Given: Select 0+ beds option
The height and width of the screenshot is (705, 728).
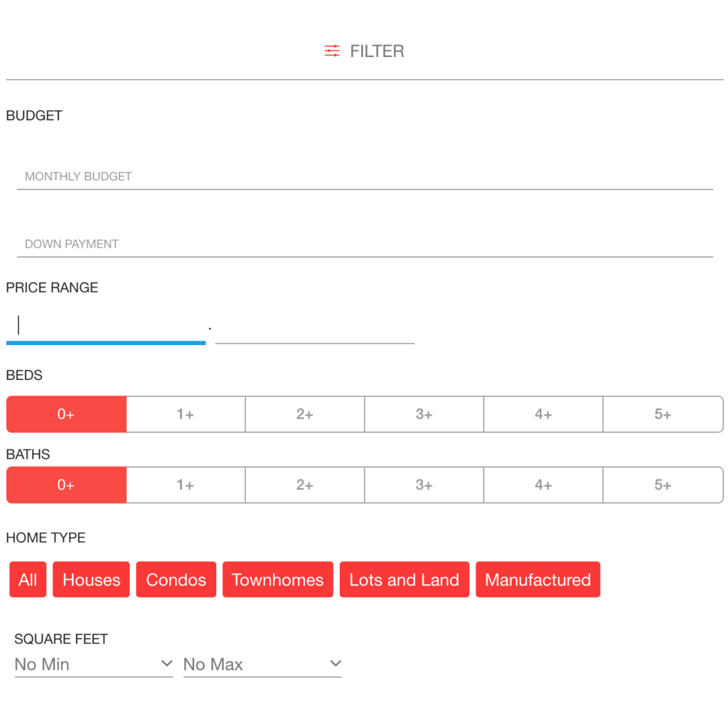Looking at the screenshot, I should tap(66, 414).
